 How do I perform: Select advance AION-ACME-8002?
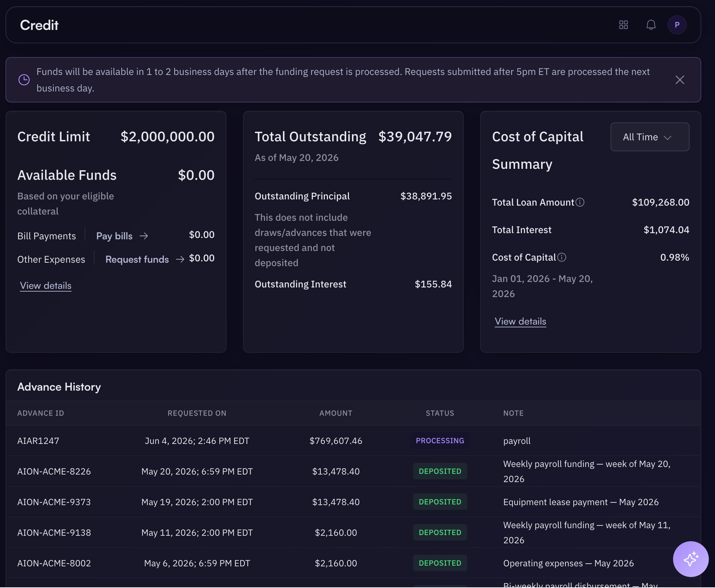coord(54,563)
